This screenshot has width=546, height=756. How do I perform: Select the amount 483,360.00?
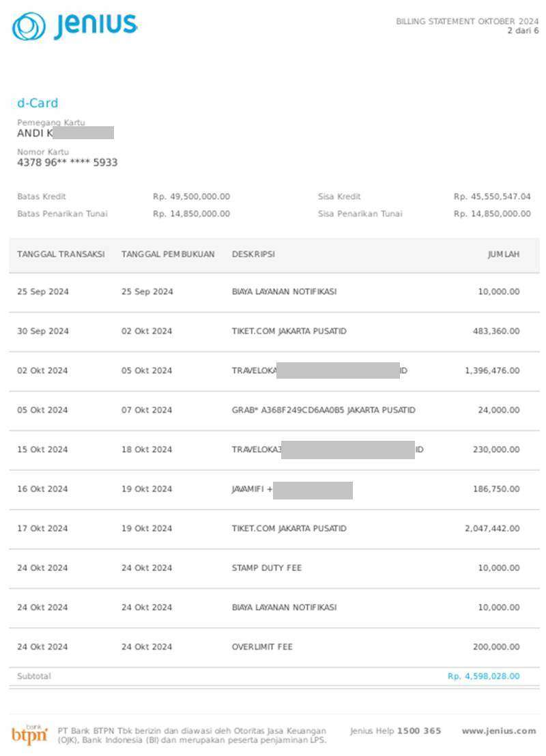tap(496, 331)
